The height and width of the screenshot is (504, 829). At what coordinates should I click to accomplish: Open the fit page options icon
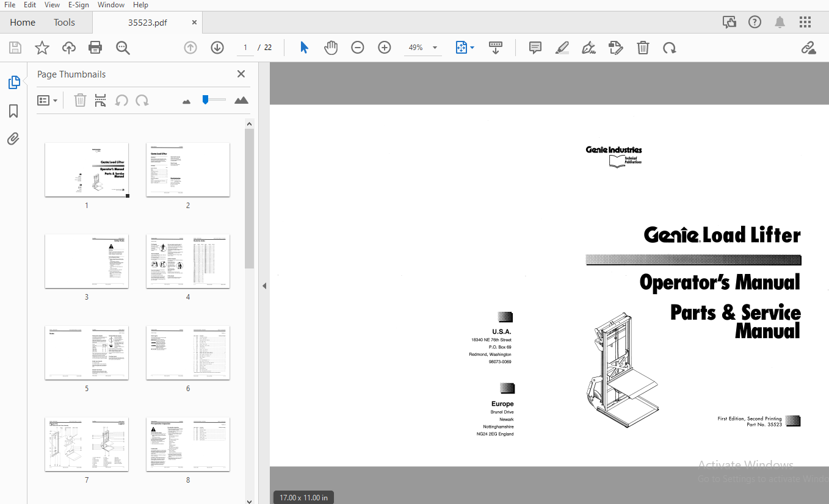click(x=462, y=48)
